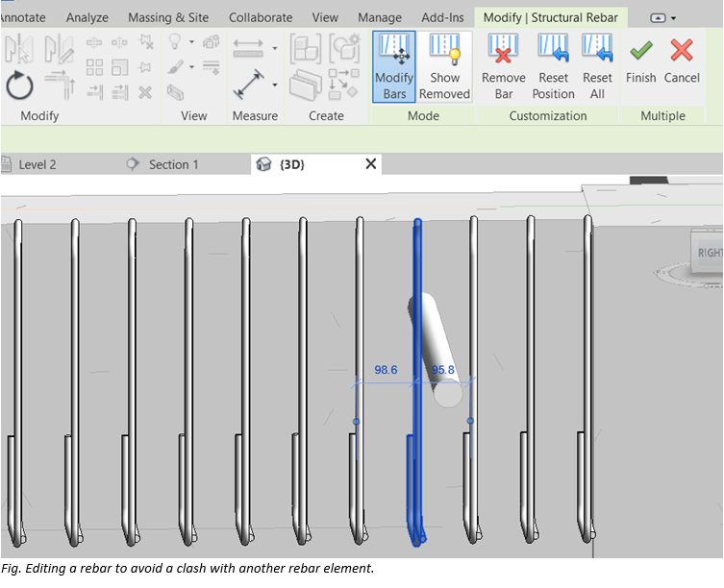724x588 pixels.
Task: Open the Massing & Site tab
Action: 168,17
